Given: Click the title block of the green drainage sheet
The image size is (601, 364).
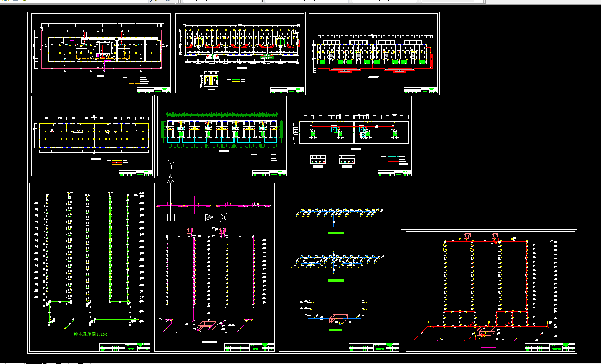Looking at the screenshot, I should click(125, 347).
